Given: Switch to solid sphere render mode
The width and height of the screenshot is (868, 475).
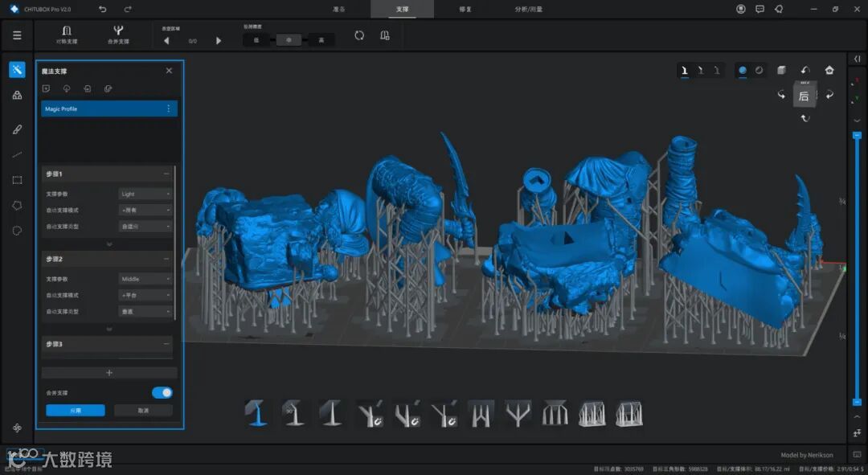Looking at the screenshot, I should 742,70.
